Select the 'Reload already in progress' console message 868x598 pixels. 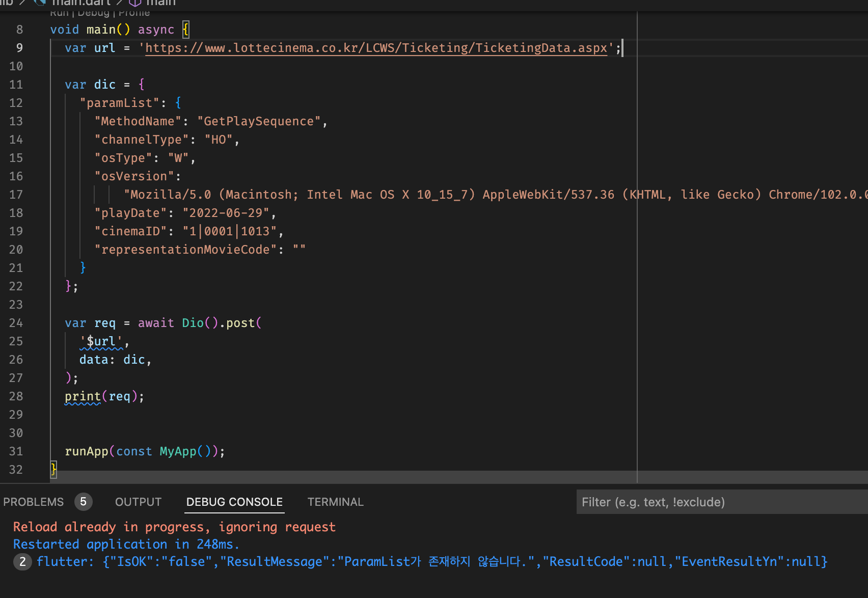pyautogui.click(x=174, y=527)
